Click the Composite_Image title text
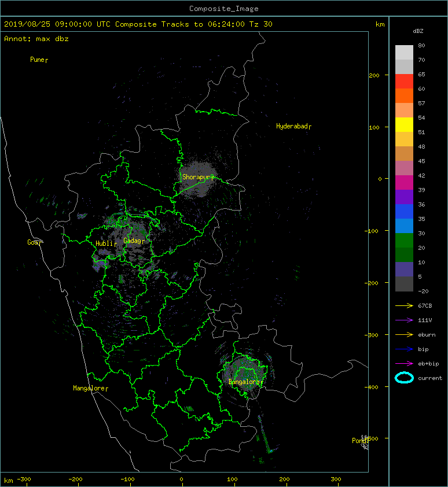448x487 pixels. pos(224,9)
